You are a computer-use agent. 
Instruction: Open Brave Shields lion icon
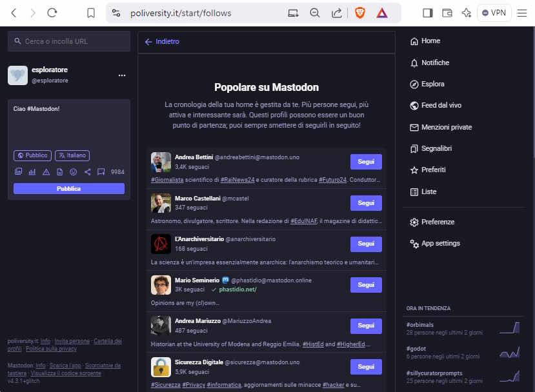click(360, 13)
